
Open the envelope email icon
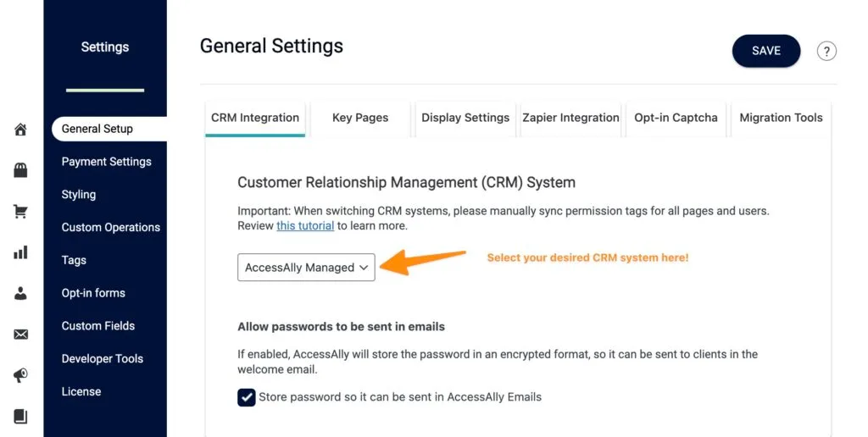click(x=21, y=335)
